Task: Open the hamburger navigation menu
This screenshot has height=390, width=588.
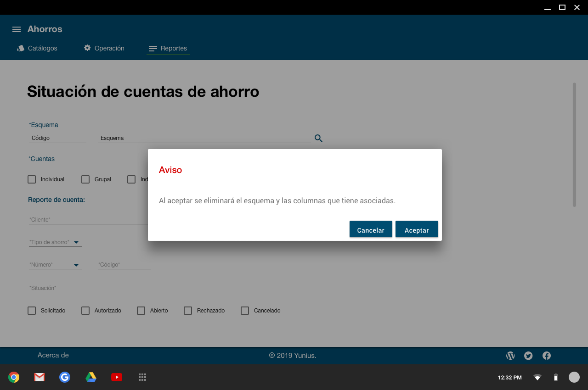Action: (17, 29)
